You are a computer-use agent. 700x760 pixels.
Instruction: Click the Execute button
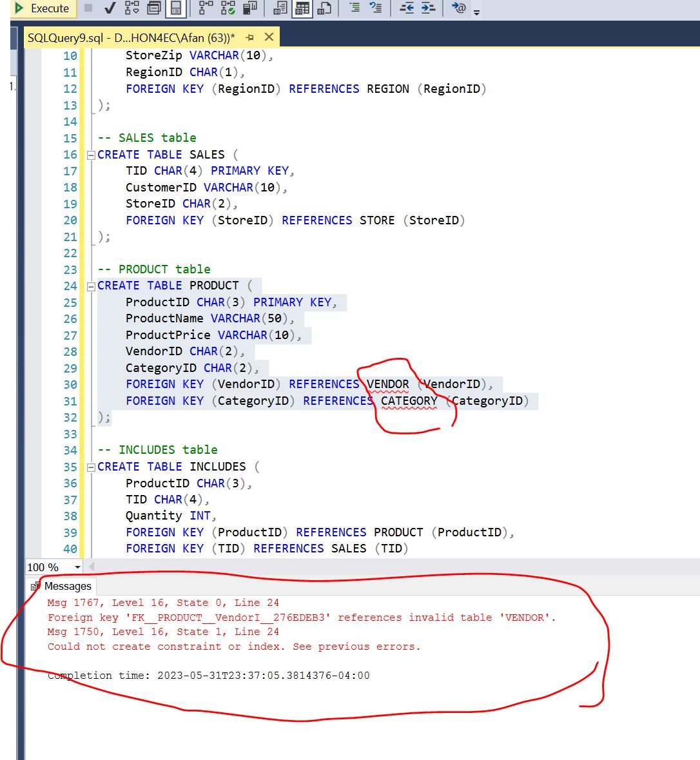click(x=42, y=8)
